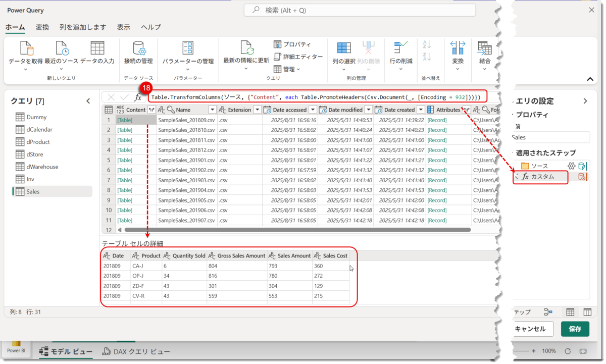Select the [Table] cell in row 1
Viewport: 606px width, 364px height.
pyautogui.click(x=136, y=120)
